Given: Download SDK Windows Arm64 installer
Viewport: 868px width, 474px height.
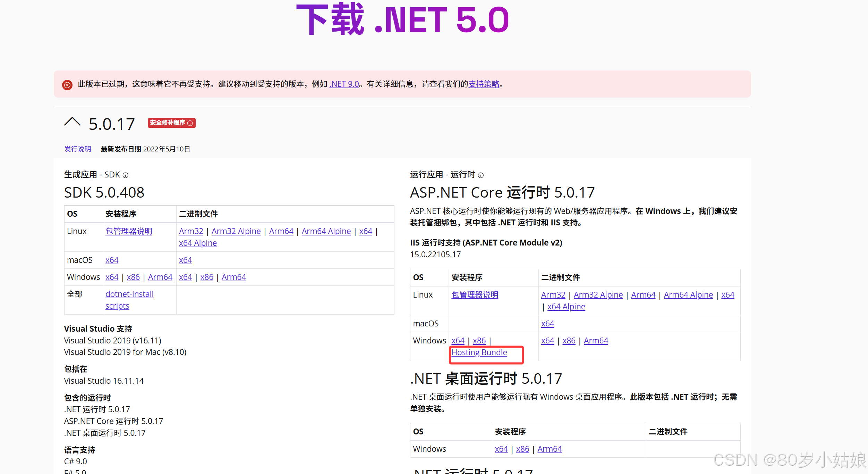Looking at the screenshot, I should [x=160, y=277].
